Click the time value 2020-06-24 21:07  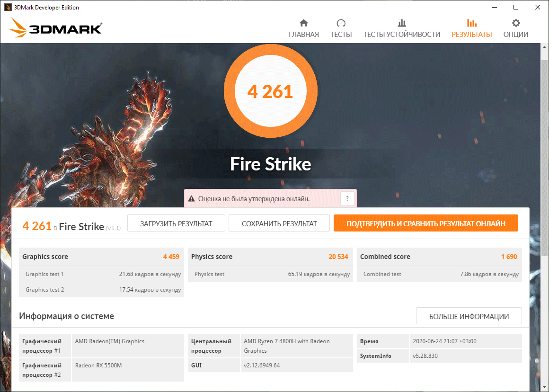[445, 341]
